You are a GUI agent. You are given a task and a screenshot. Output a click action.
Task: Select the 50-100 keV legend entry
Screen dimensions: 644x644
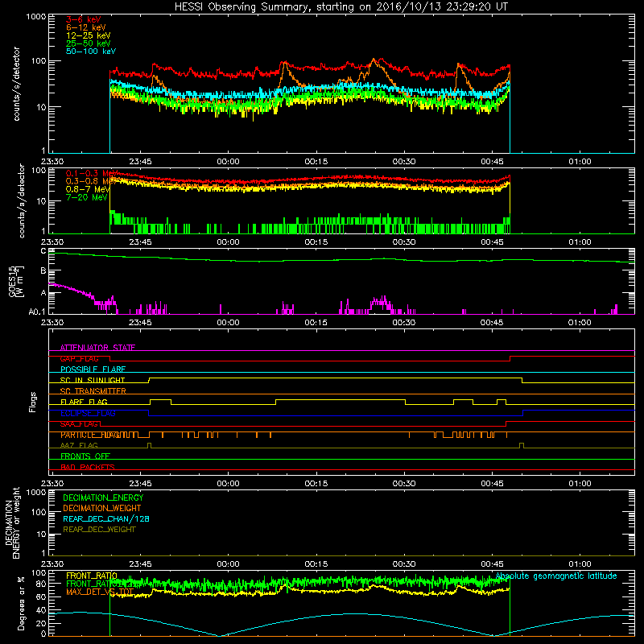[x=91, y=52]
